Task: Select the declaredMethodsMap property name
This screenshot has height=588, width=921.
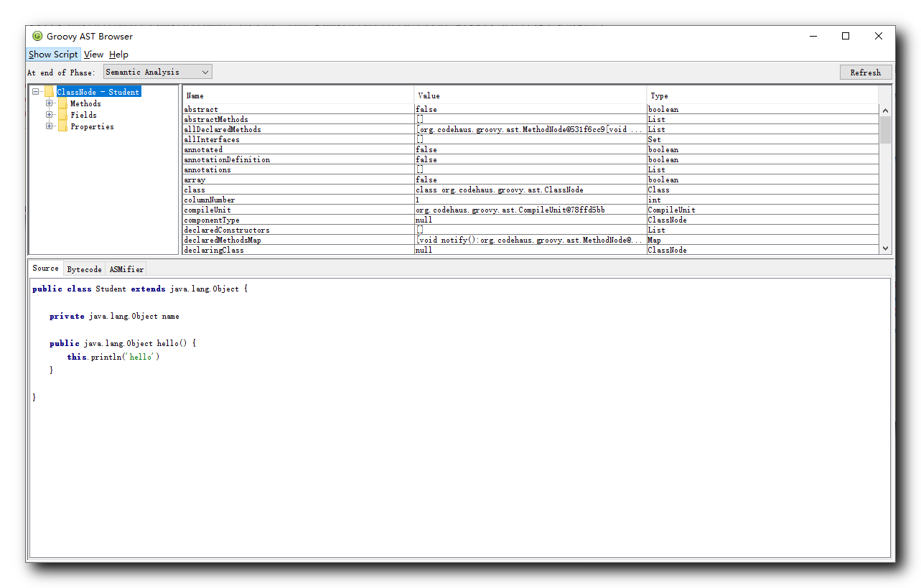Action: tap(223, 240)
